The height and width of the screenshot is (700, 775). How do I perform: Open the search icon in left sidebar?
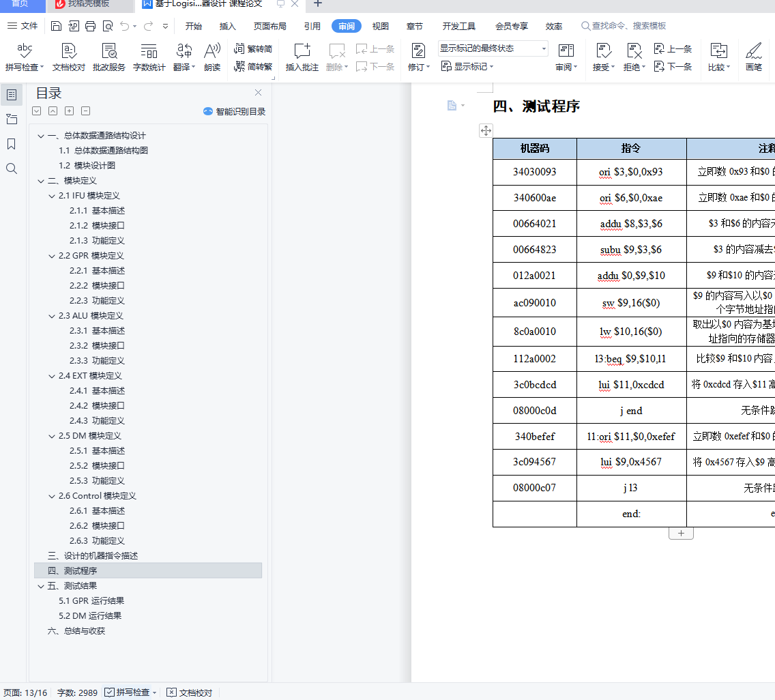pyautogui.click(x=12, y=169)
